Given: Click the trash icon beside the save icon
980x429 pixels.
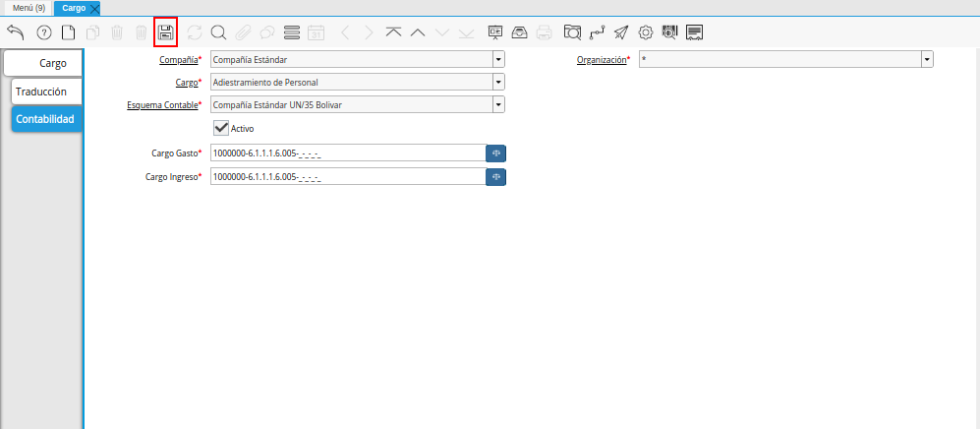Looking at the screenshot, I should [x=142, y=32].
